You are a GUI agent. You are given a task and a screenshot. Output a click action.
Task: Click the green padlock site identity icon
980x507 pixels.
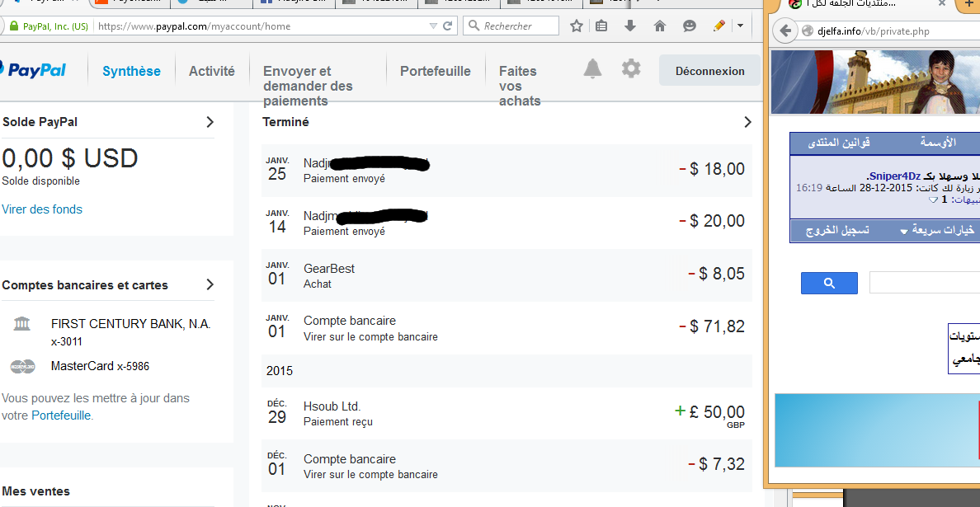click(14, 26)
